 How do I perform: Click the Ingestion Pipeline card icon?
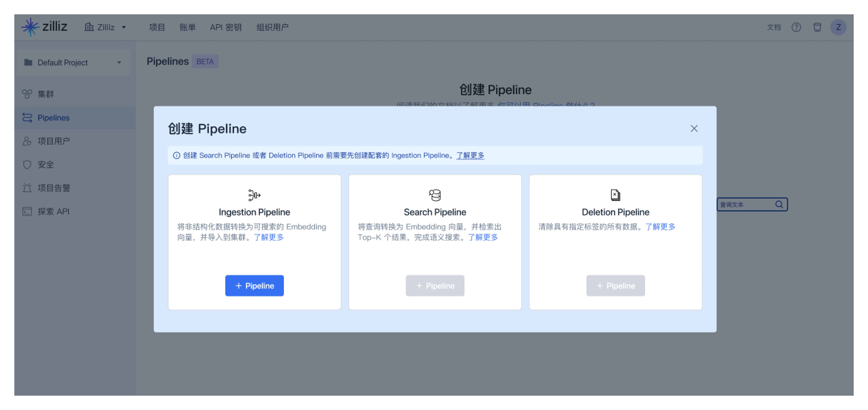click(x=254, y=195)
